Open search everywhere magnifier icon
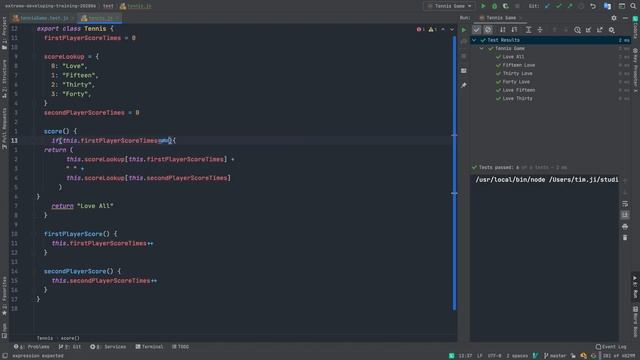This screenshot has width=640, height=360. tap(633, 6)
